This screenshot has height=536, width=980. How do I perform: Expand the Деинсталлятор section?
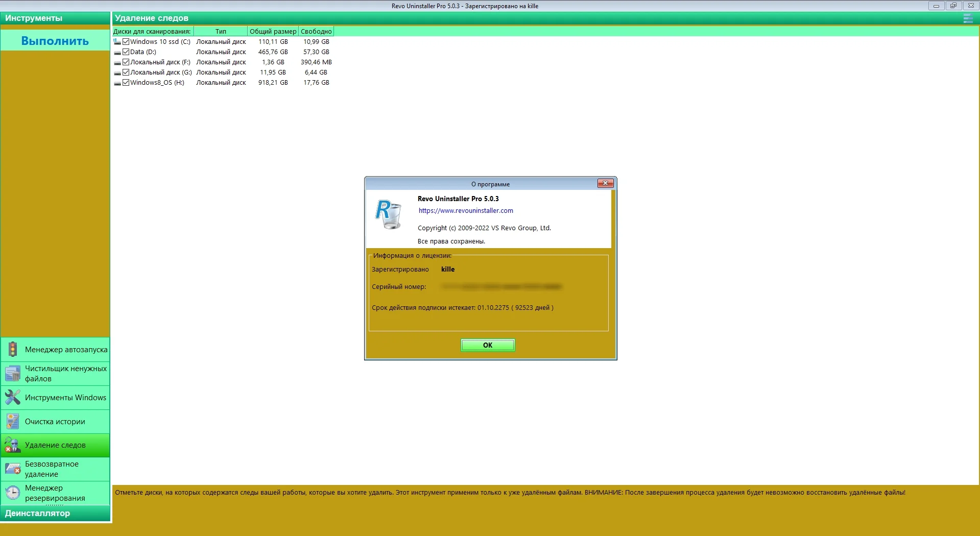55,513
